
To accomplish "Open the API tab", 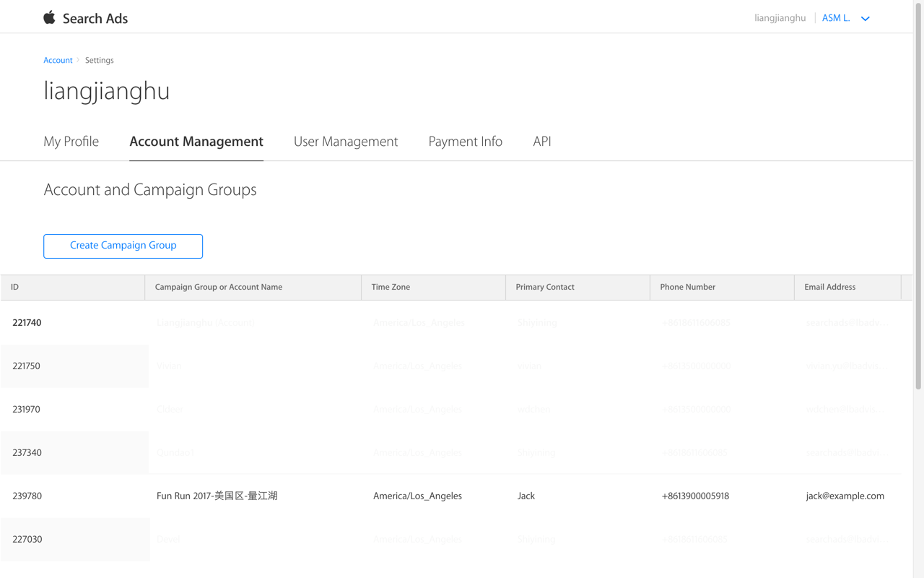I will coord(541,142).
